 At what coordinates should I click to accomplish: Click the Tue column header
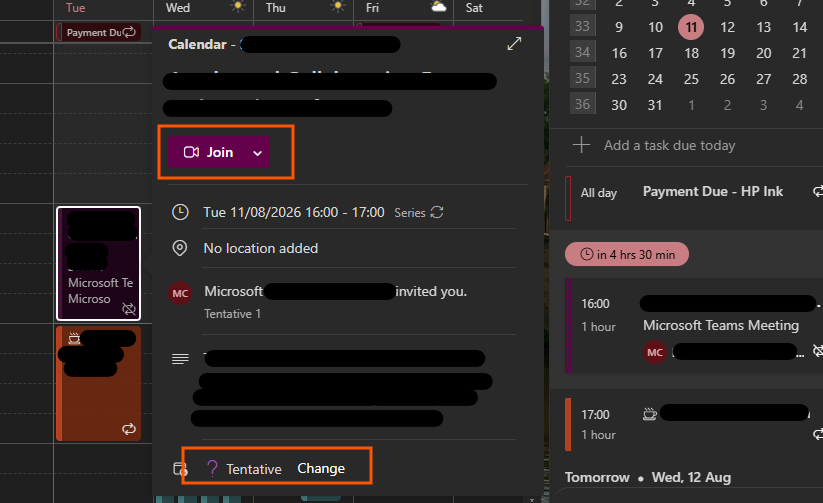point(76,8)
